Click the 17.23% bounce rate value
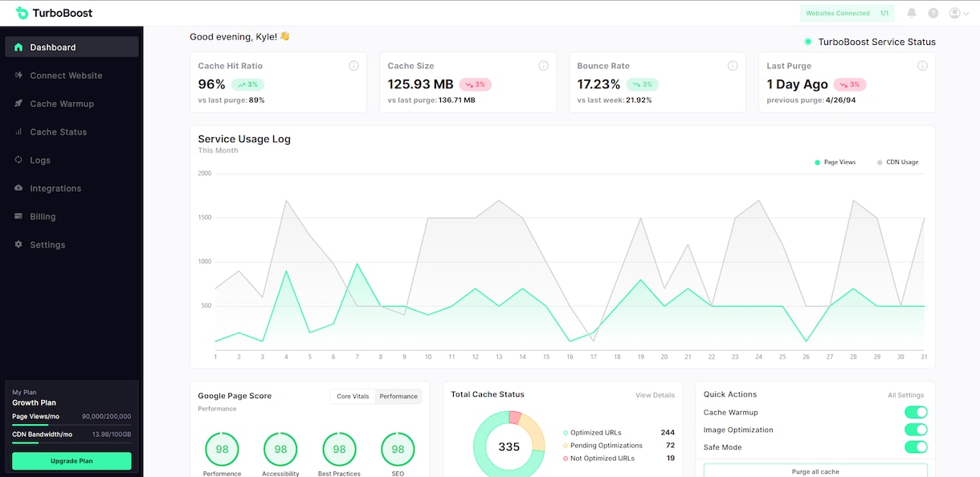Viewport: 980px width, 477px height. pyautogui.click(x=598, y=84)
